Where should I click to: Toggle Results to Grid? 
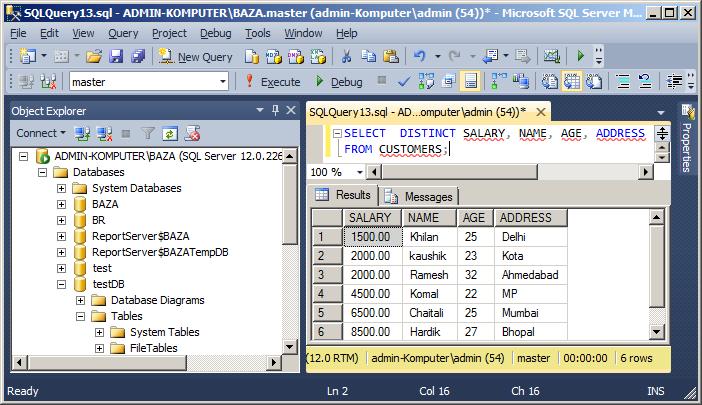tap(572, 82)
